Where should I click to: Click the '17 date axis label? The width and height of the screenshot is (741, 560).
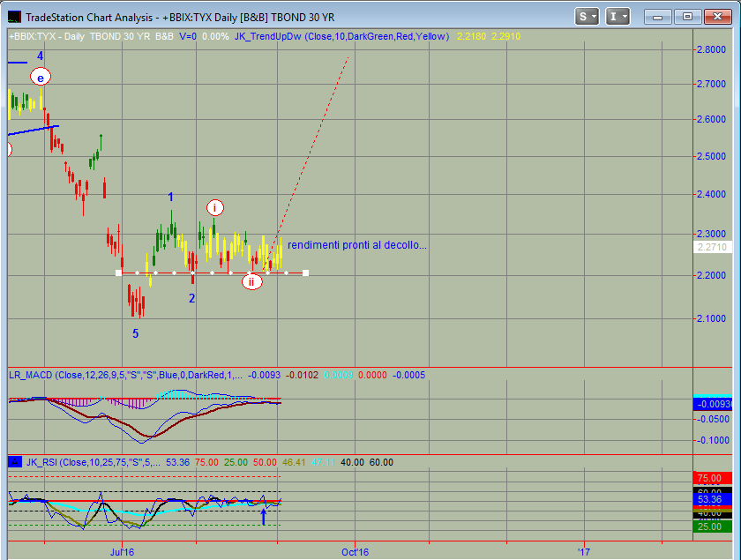point(585,552)
